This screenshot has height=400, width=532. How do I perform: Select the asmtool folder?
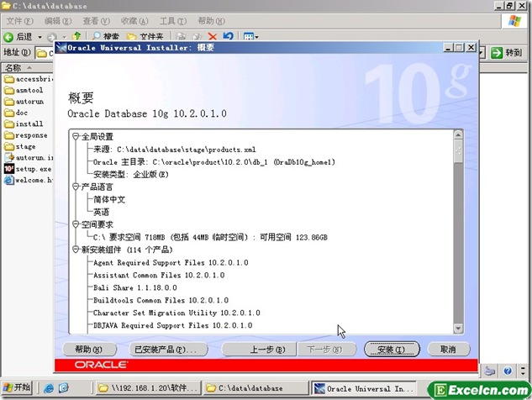[24, 90]
